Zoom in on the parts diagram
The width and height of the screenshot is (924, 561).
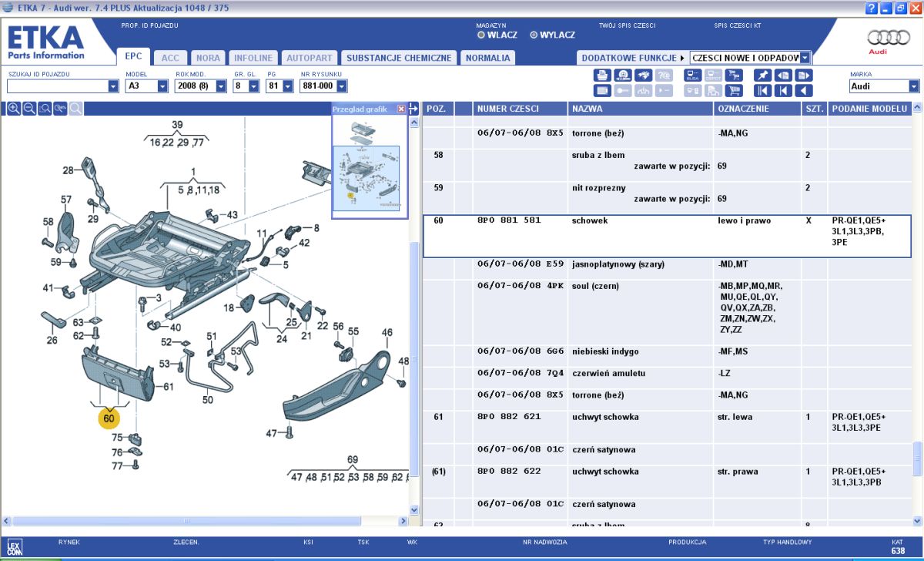(14, 109)
